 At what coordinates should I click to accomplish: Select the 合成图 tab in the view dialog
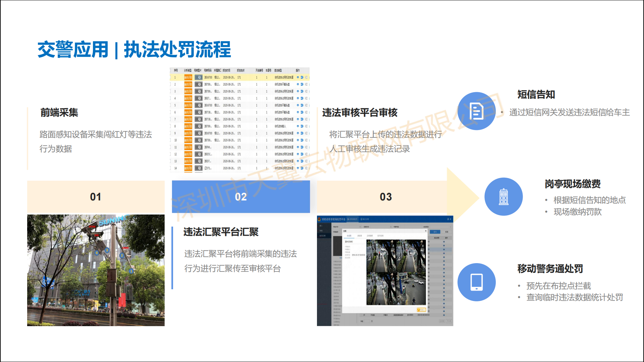tap(349, 236)
